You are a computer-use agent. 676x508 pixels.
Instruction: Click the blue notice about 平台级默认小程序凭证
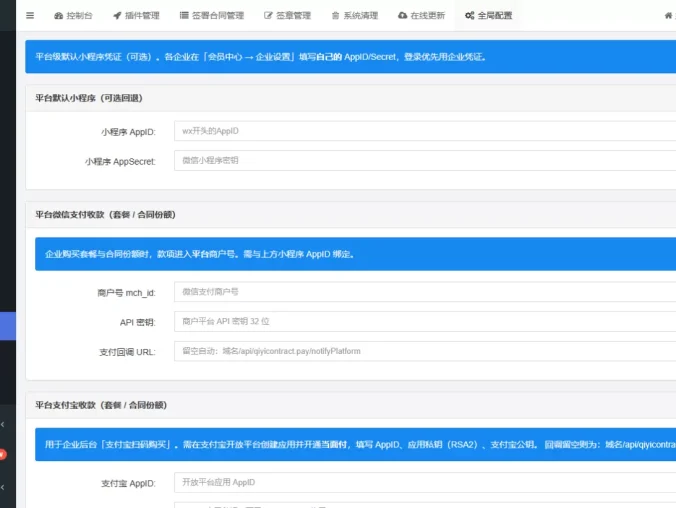(x=351, y=56)
